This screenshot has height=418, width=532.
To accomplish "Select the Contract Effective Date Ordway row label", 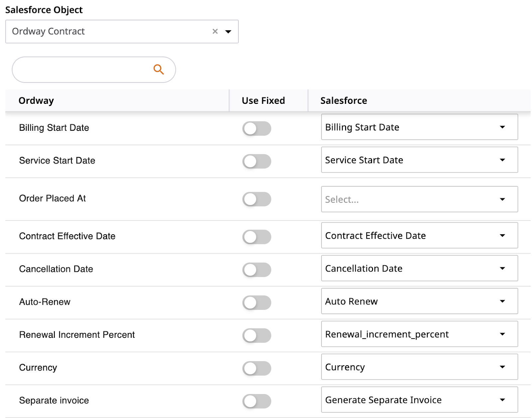I will [67, 236].
